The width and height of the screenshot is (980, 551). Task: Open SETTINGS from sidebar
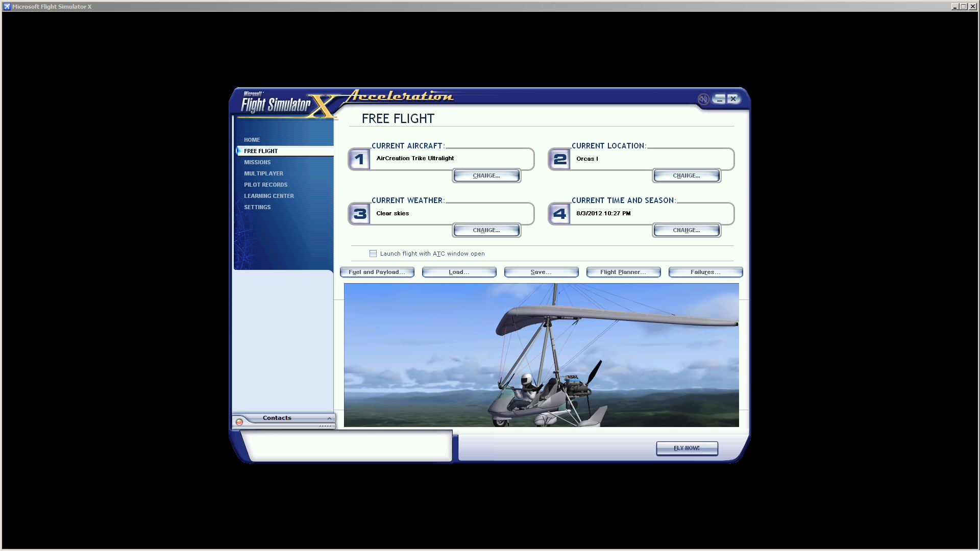[257, 207]
